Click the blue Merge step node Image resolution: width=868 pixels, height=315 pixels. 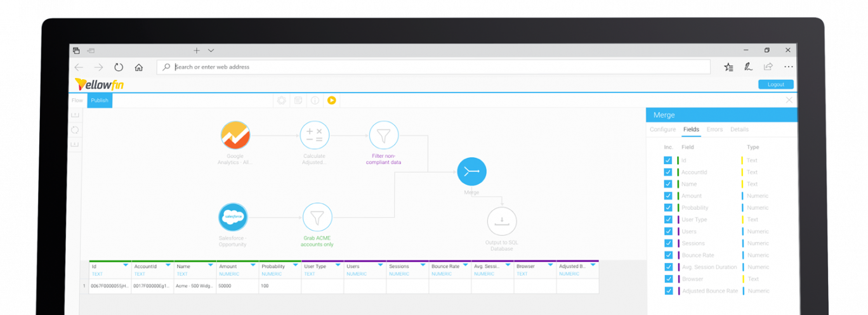(x=471, y=172)
